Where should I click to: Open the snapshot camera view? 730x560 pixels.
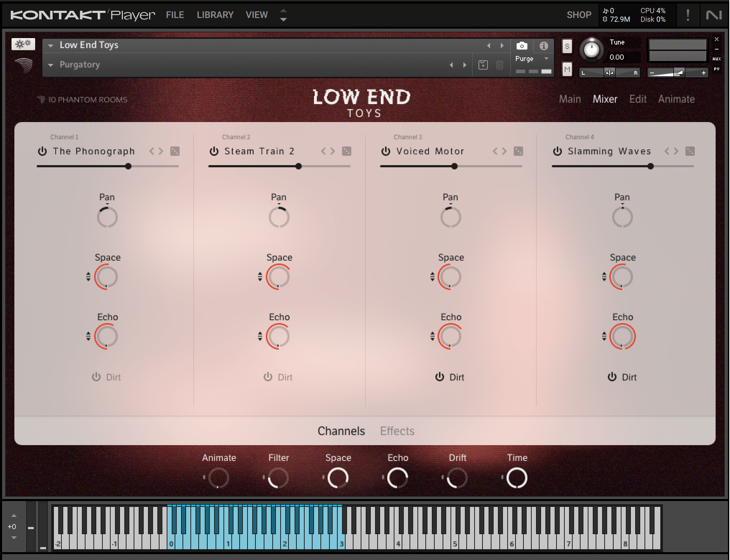point(522,46)
